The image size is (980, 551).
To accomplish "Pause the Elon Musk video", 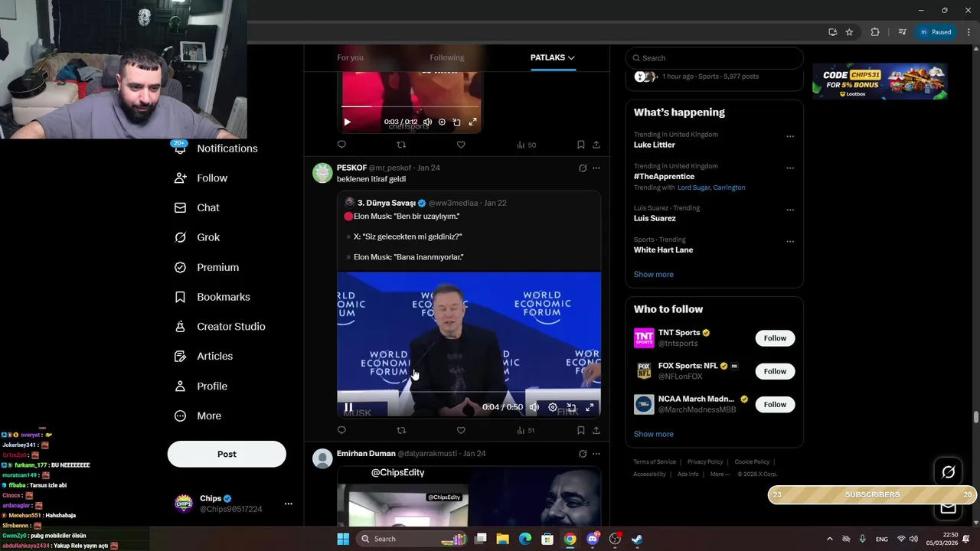I will (348, 407).
